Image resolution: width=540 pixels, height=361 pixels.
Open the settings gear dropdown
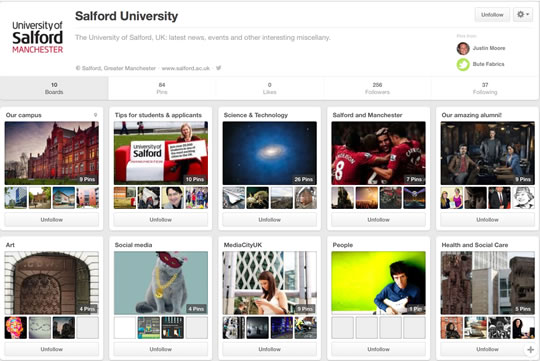pos(523,15)
